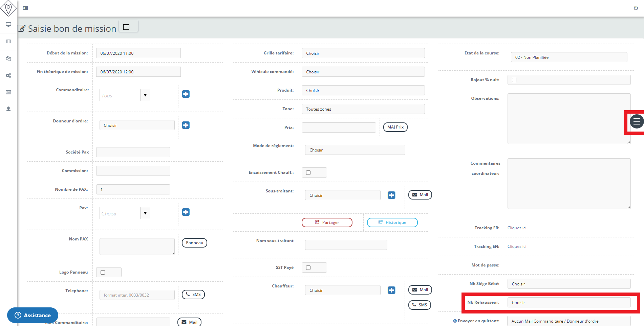Toggle the sidebar hamburger menu icon

25,8
